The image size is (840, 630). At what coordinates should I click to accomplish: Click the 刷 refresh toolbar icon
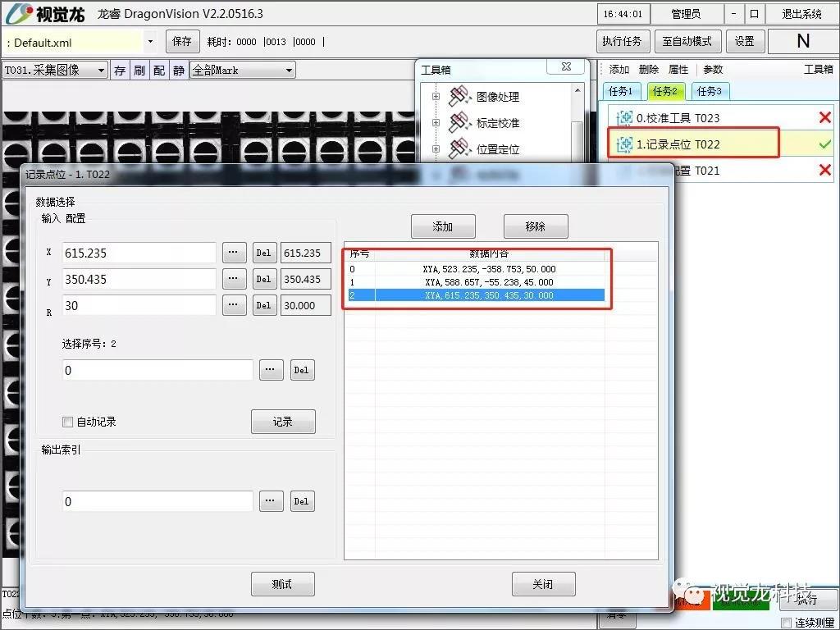[x=139, y=71]
